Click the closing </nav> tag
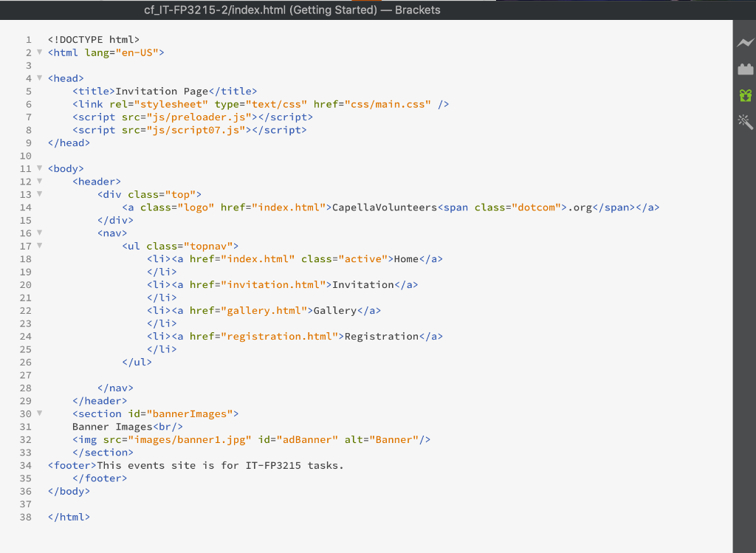 (x=115, y=388)
